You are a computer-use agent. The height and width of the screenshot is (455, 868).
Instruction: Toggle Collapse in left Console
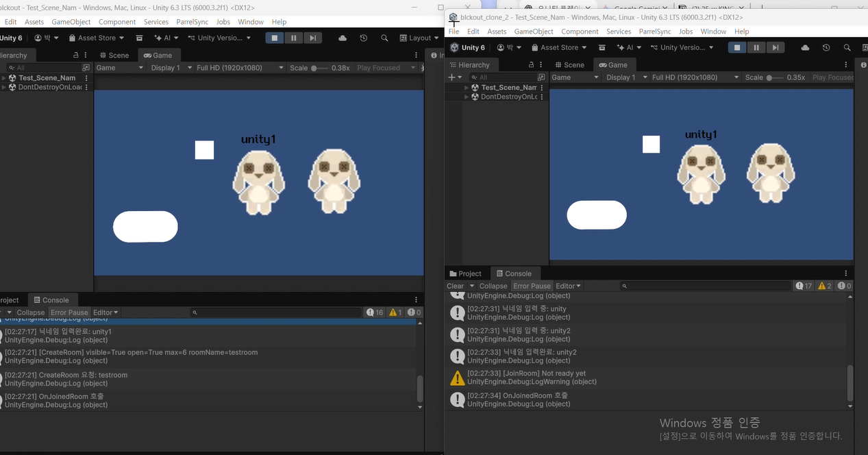tap(31, 312)
